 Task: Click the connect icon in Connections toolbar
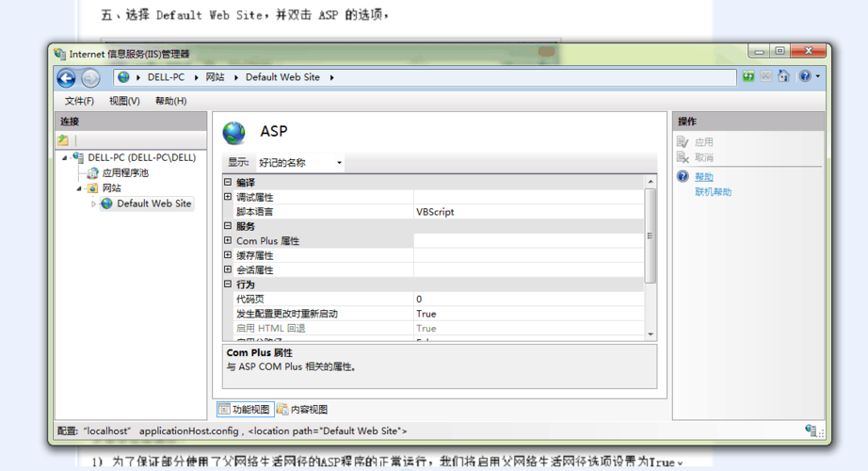click(x=63, y=140)
